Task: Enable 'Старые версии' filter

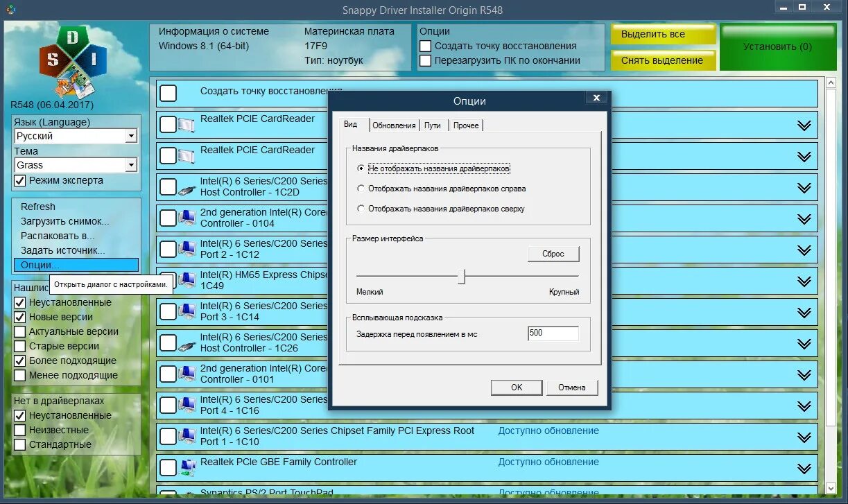Action: click(20, 346)
